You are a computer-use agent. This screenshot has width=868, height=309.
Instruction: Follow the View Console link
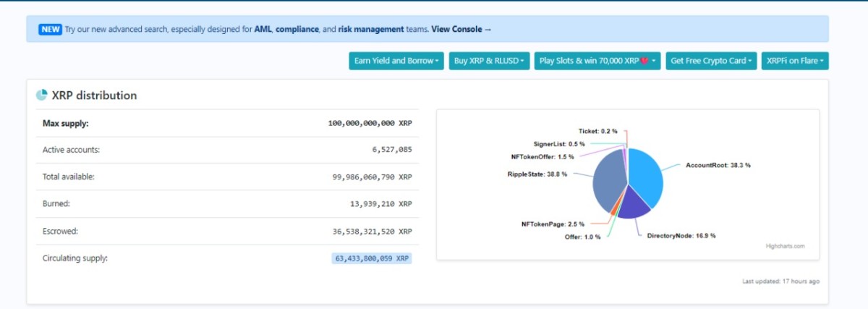[461, 29]
